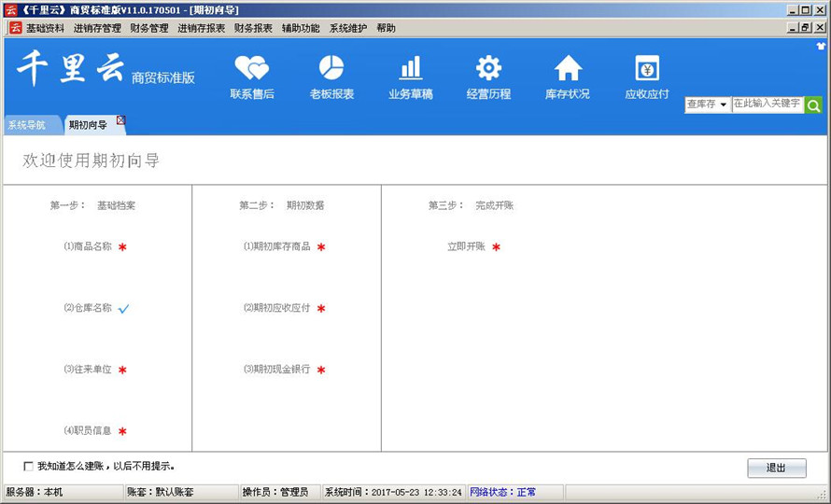Open the (1)期初库存商品 step
Viewport: 831px width, 504px height.
click(277, 246)
